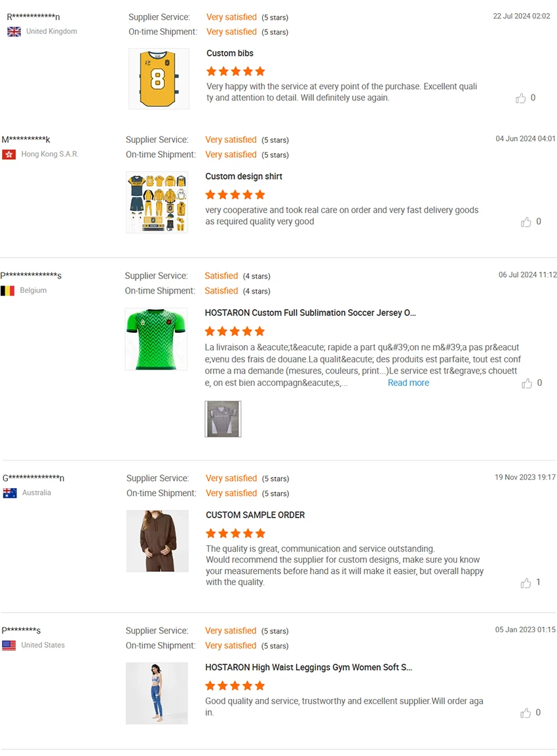Open yellow Custom bibs product image
The height and width of the screenshot is (756, 557).
pos(159,79)
